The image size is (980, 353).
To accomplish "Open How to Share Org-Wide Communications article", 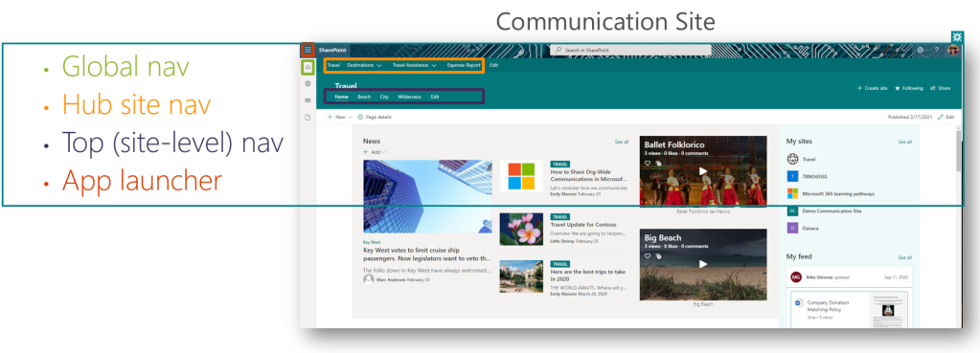I will click(x=589, y=175).
